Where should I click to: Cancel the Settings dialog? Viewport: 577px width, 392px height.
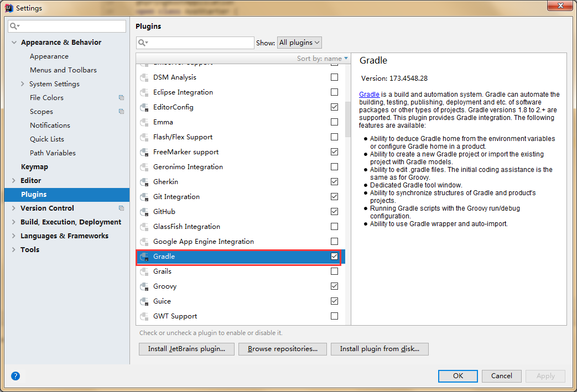pyautogui.click(x=502, y=376)
